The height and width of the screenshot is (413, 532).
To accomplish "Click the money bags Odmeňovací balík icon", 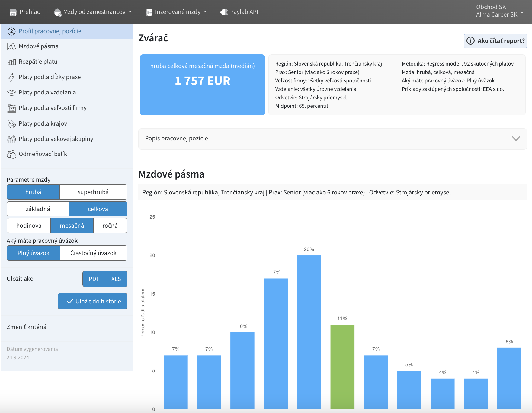I will point(11,154).
